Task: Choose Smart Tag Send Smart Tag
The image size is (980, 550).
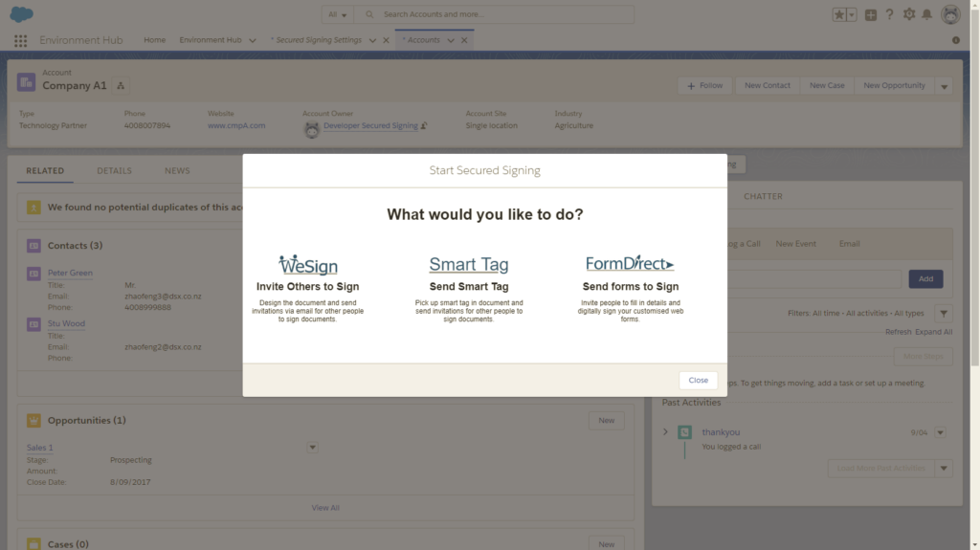Action: 469,288
